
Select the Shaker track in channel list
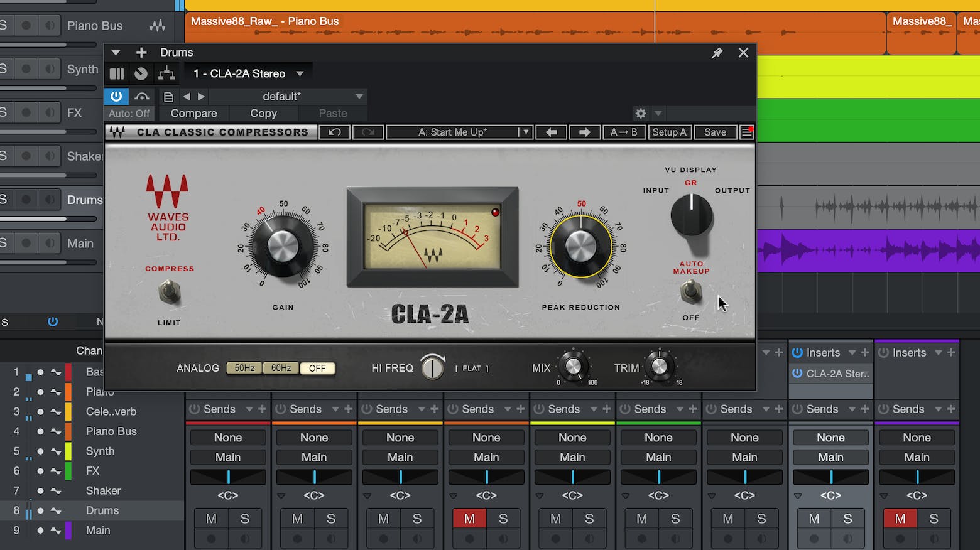pos(103,490)
